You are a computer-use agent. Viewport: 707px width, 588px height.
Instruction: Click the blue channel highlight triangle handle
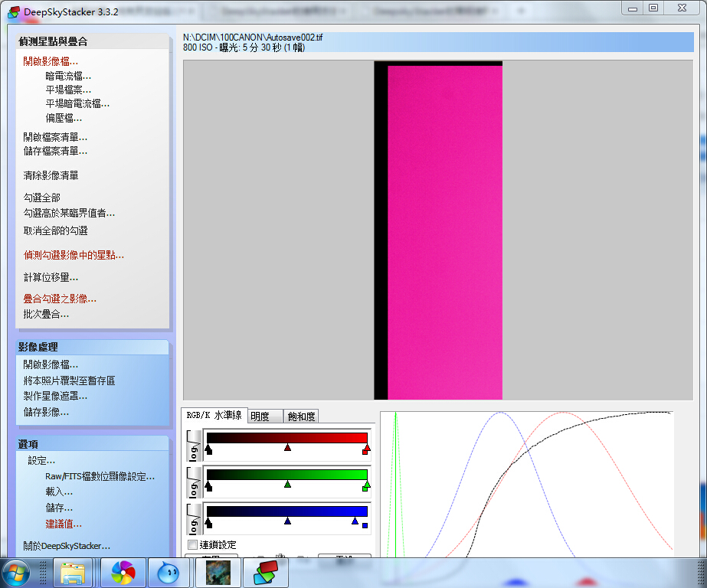[355, 521]
